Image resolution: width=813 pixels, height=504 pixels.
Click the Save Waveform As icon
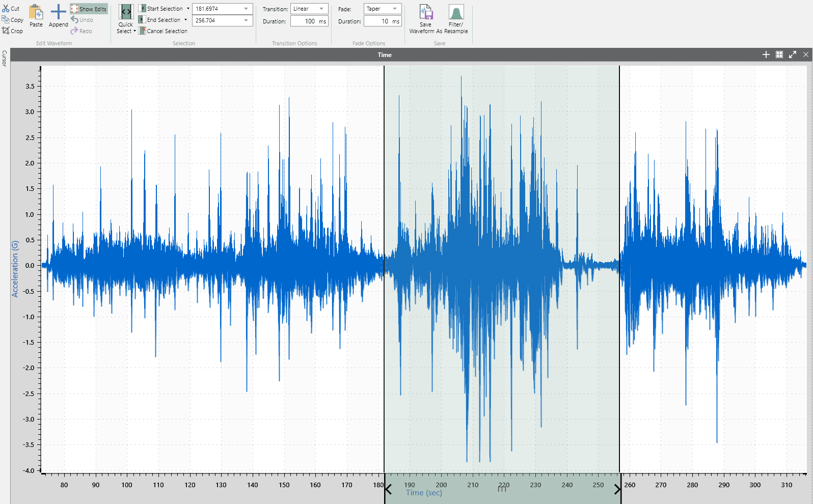[426, 12]
